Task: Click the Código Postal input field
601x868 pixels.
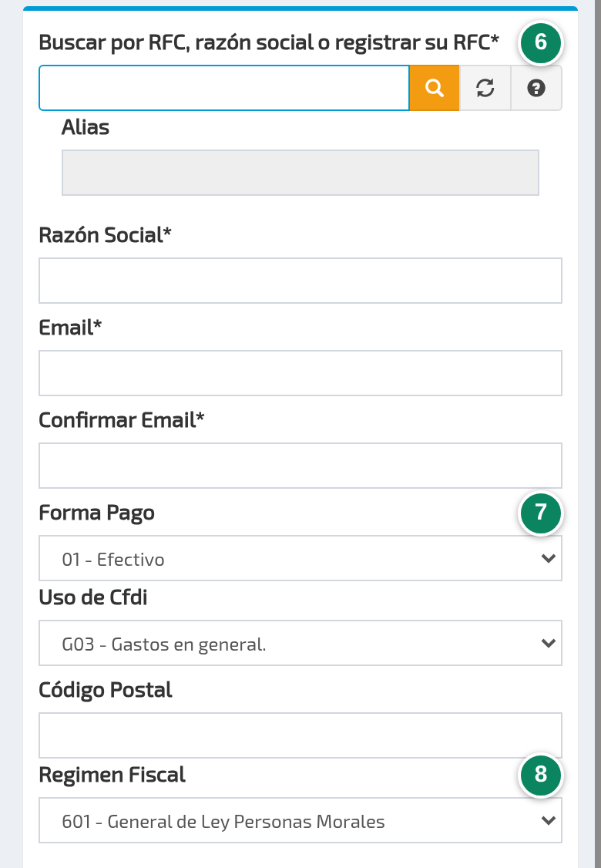Action: (x=300, y=735)
